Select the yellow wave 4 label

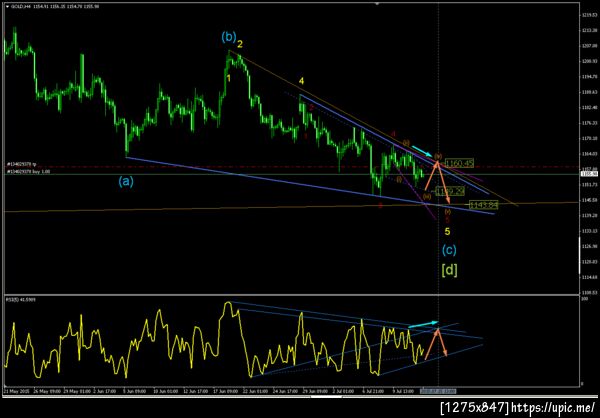pos(302,81)
